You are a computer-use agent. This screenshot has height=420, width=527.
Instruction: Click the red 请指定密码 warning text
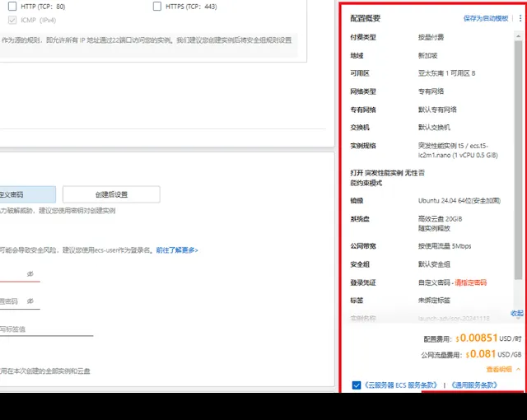(x=470, y=282)
